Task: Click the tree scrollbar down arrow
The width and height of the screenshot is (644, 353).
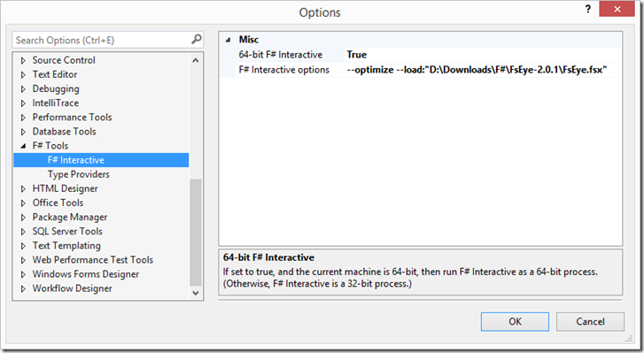Action: point(196,293)
